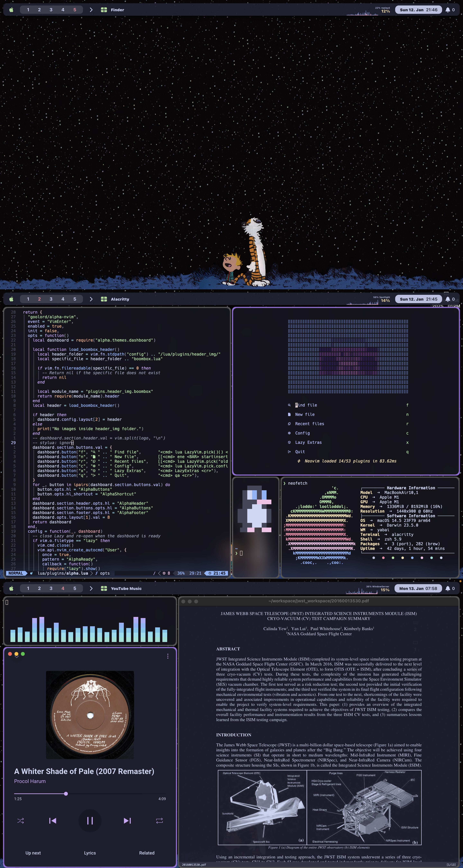This screenshot has width=463, height=868.
Task: Select Find file on Neovim dashboard
Action: pos(306,405)
